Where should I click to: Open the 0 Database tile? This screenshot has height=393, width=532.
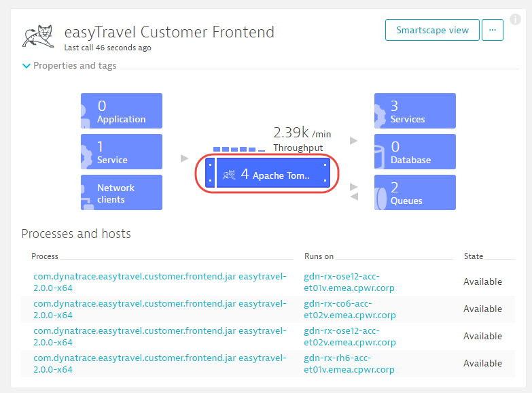[415, 152]
